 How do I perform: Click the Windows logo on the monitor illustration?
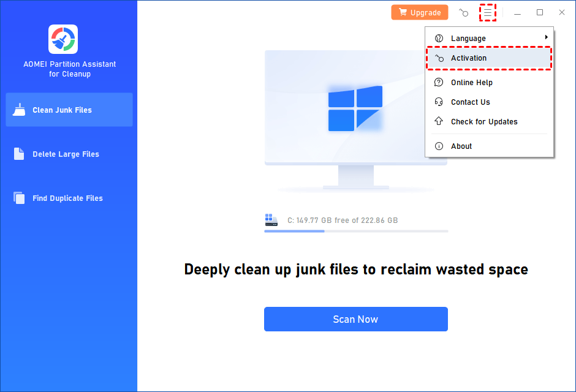coord(355,108)
